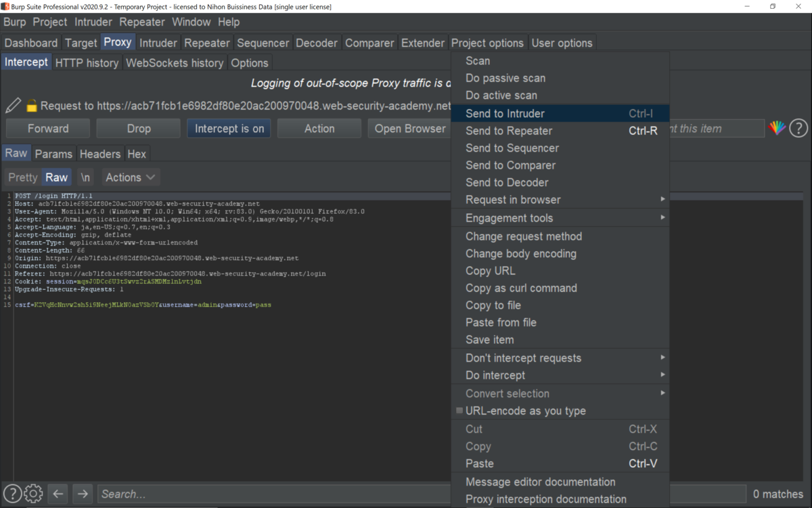Screen dimensions: 812x508
Task: Select Change body encoding
Action: [560, 253]
